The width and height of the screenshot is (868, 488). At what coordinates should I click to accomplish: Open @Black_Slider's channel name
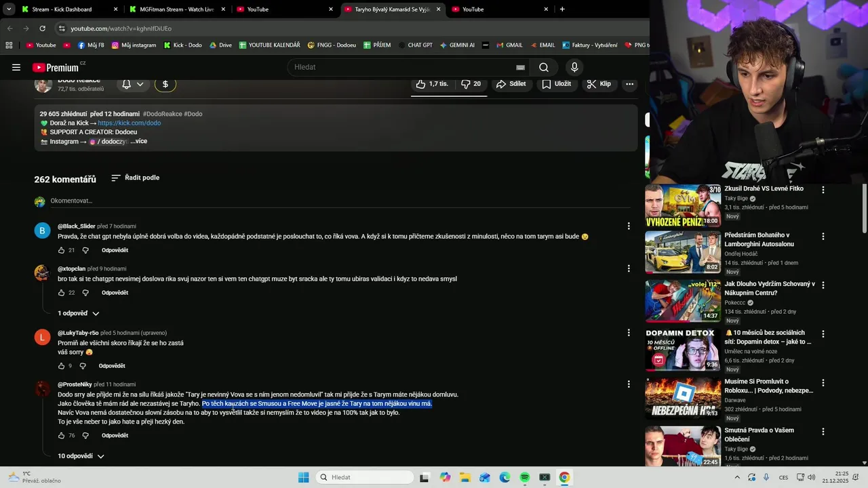coord(76,226)
